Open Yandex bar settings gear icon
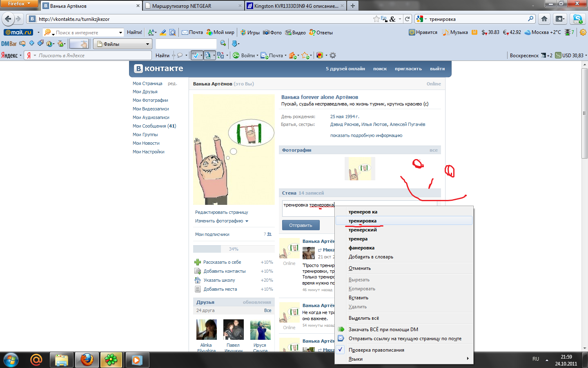This screenshot has width=588, height=368. click(333, 55)
